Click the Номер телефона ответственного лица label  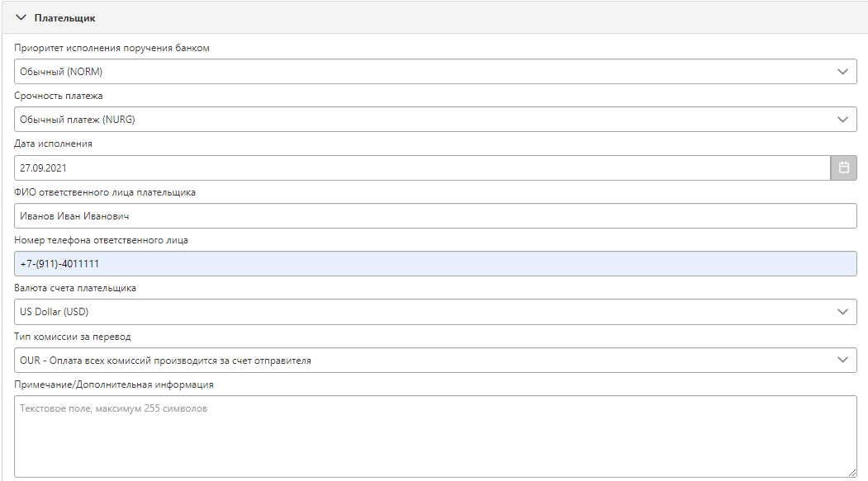(102, 241)
